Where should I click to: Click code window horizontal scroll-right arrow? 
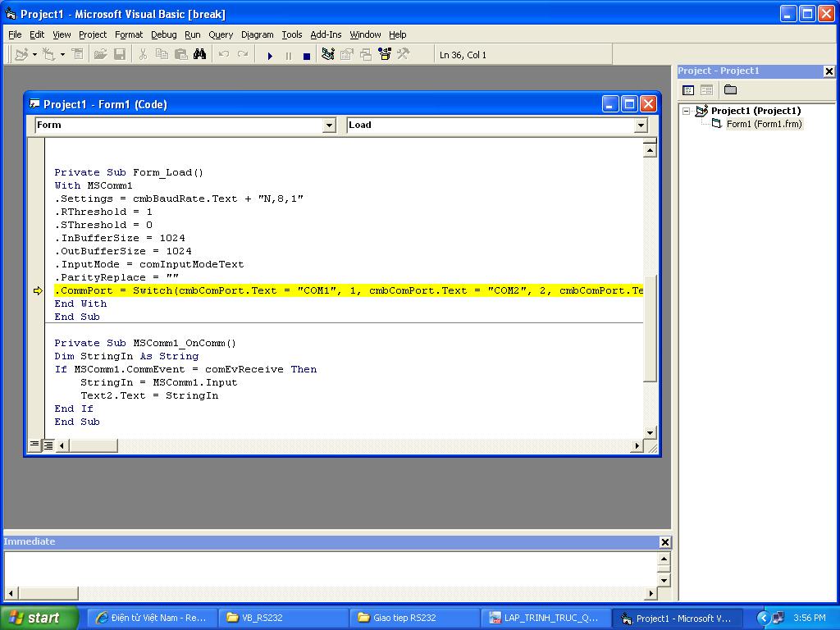(637, 445)
